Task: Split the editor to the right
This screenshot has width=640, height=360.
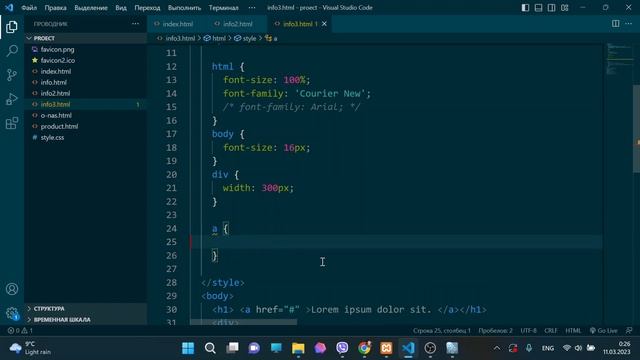Action: pos(616,24)
